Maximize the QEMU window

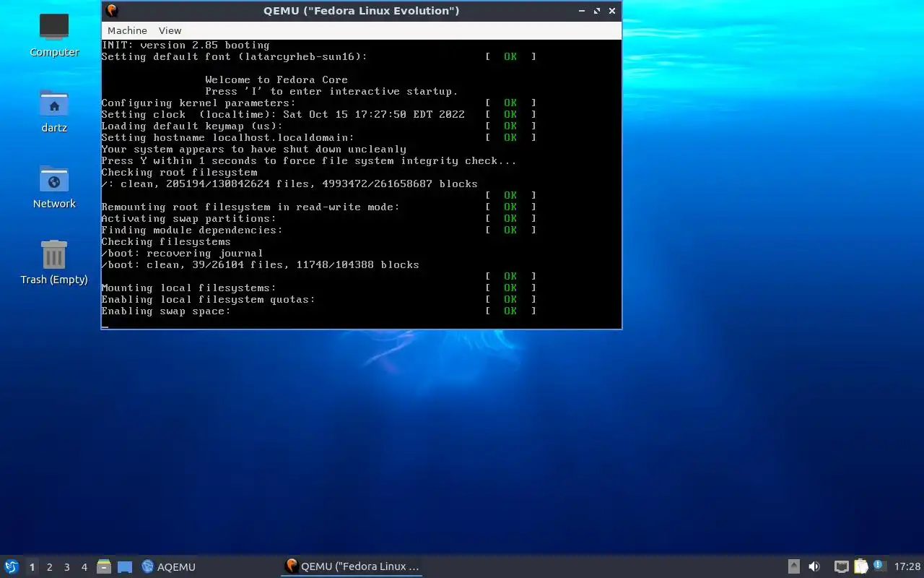point(597,11)
